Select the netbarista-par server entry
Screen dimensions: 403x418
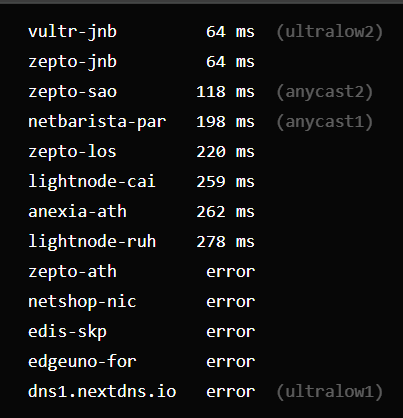click(97, 122)
